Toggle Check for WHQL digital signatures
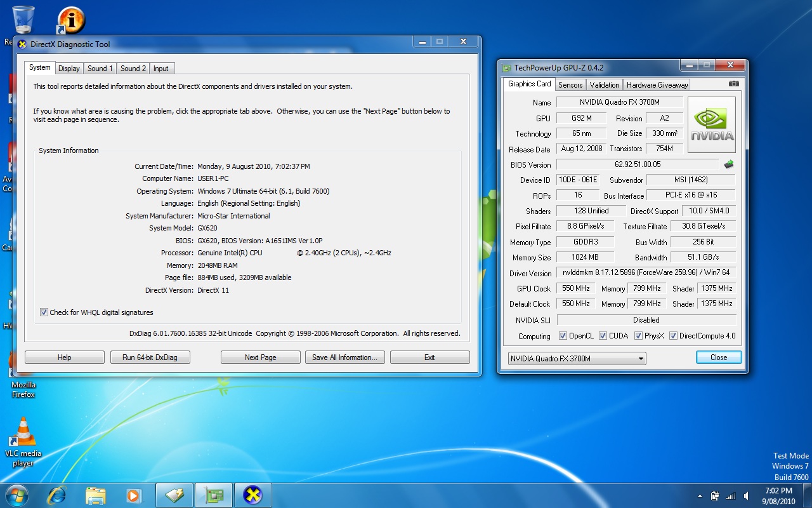The width and height of the screenshot is (812, 508). click(x=44, y=312)
